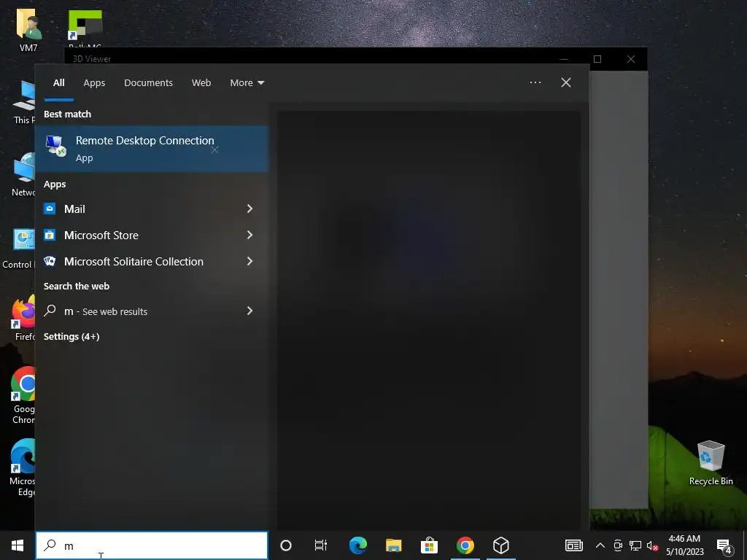Open Settings (4+) results group
Image resolution: width=747 pixels, height=560 pixels.
tap(71, 337)
